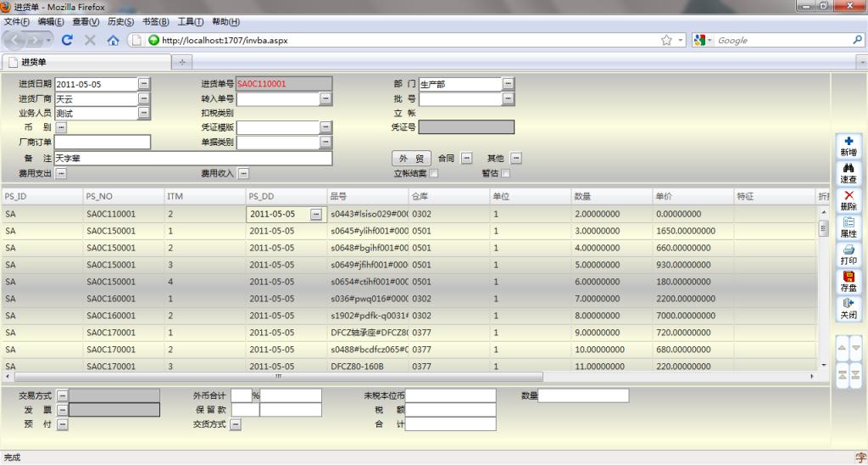Click the 数量 column header
This screenshot has width=868, height=465.
point(612,196)
